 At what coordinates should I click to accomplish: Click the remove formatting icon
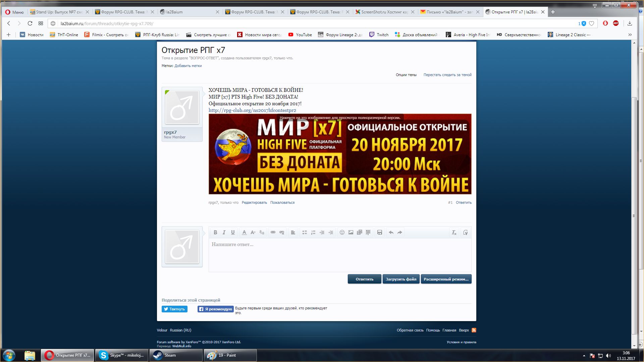[x=454, y=232]
